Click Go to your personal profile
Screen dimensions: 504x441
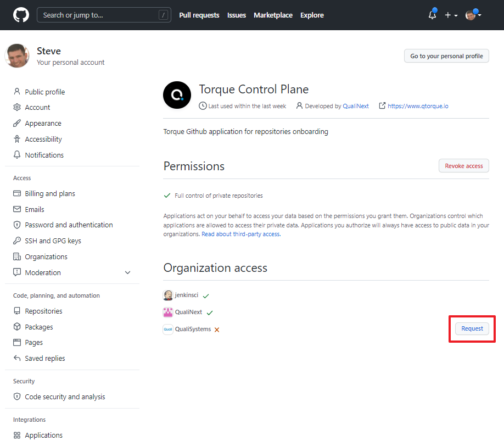click(446, 56)
